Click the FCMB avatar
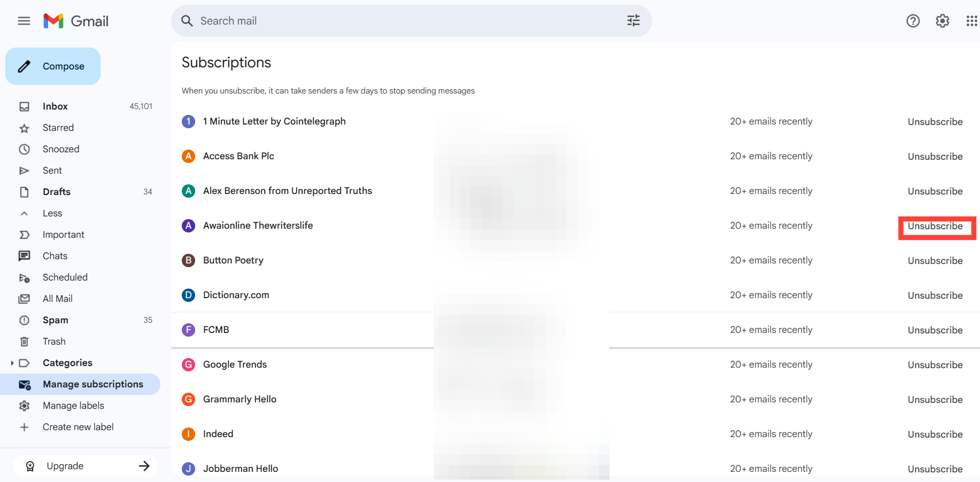This screenshot has width=980, height=482. click(x=188, y=330)
